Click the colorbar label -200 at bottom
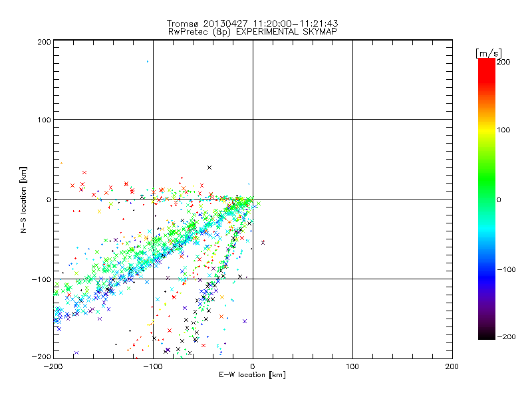This screenshot has width=532, height=399. (x=506, y=336)
